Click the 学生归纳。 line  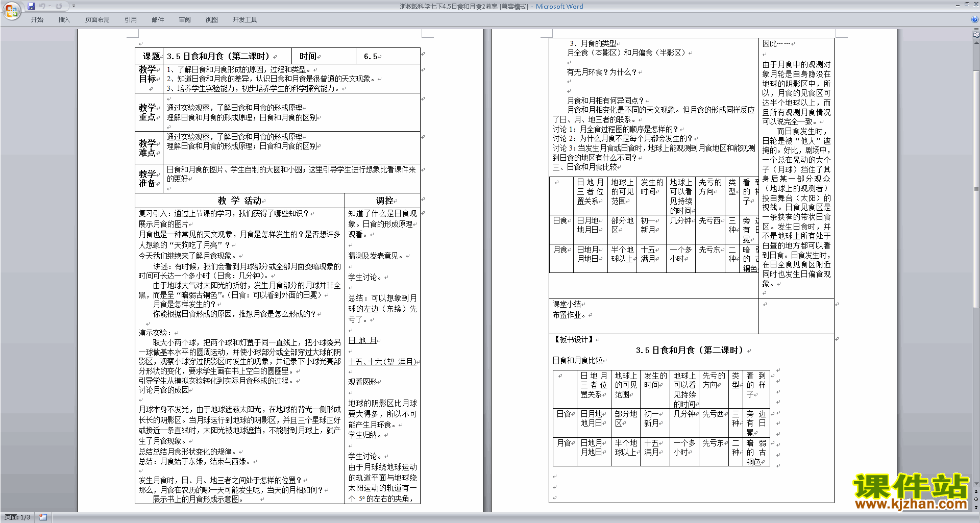[x=365, y=435]
